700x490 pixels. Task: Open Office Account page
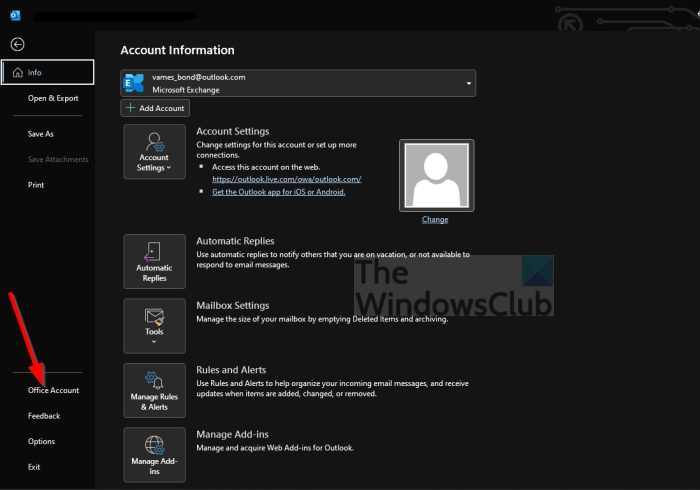click(53, 390)
